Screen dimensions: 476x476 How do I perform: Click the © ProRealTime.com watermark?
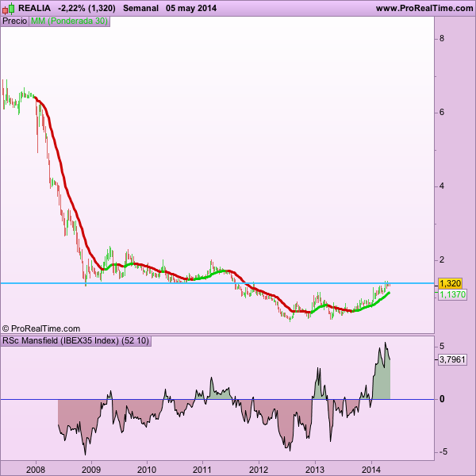(41, 328)
